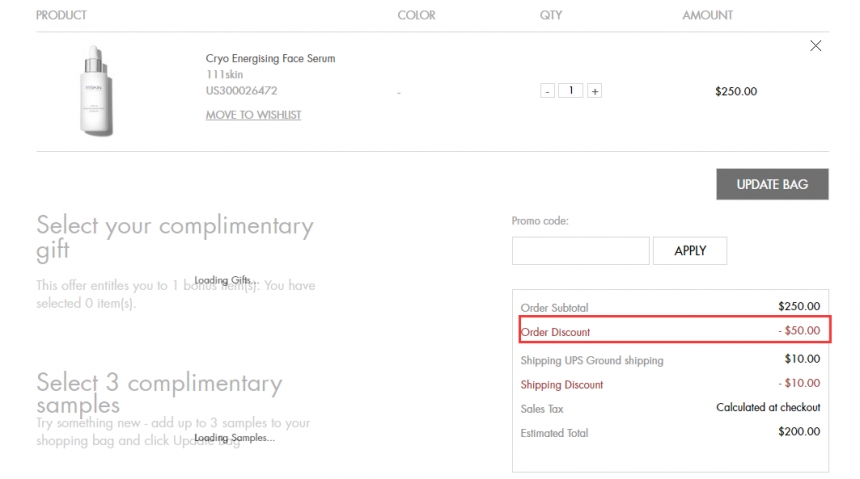The width and height of the screenshot is (860, 479).
Task: Focus the Promo code text box
Action: tap(580, 251)
